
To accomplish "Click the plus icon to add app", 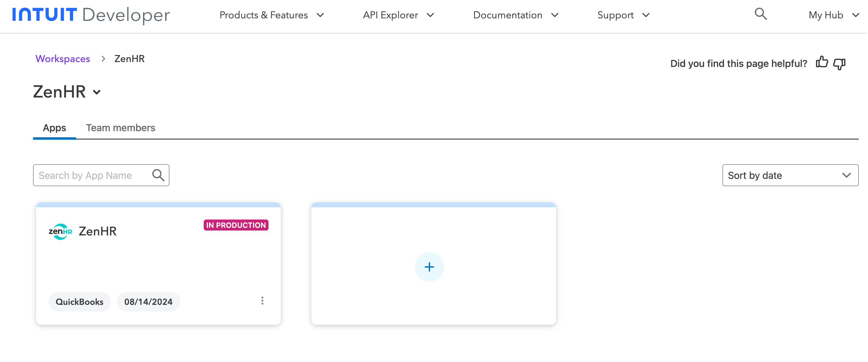I will point(429,267).
